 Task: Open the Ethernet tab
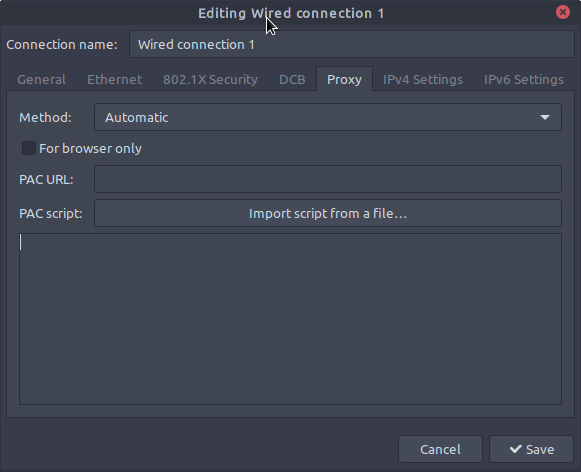click(114, 79)
